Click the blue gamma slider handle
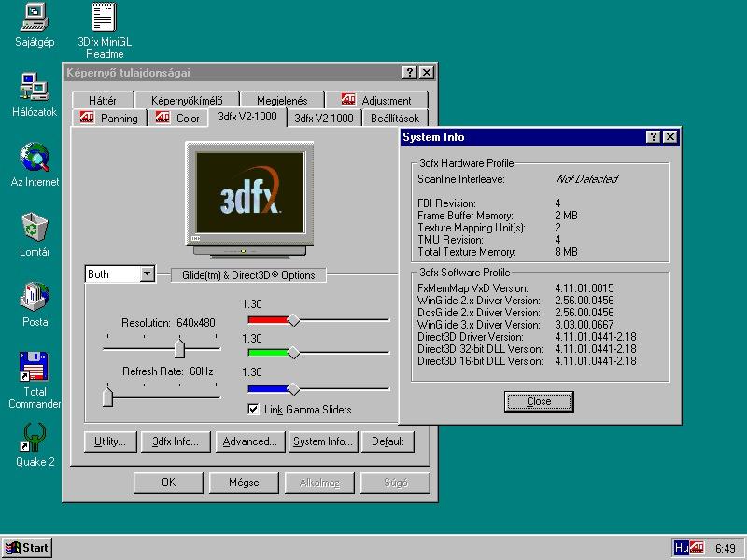 pos(293,389)
